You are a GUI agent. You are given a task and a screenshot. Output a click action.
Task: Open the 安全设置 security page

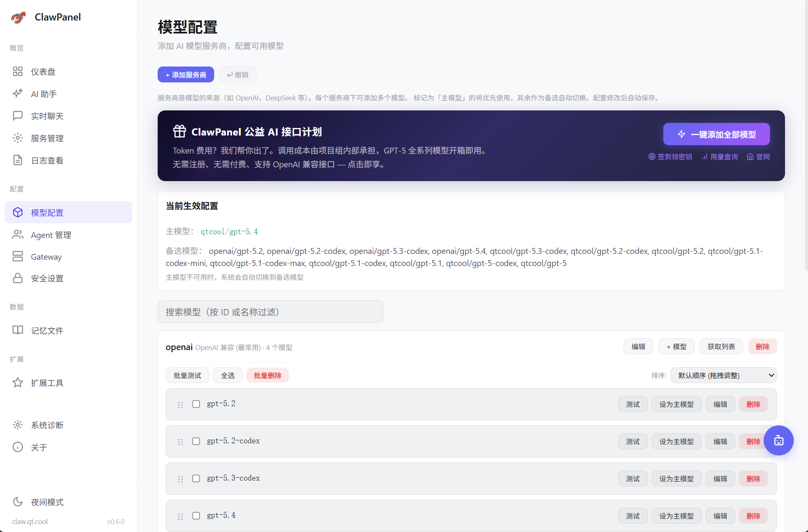(47, 278)
